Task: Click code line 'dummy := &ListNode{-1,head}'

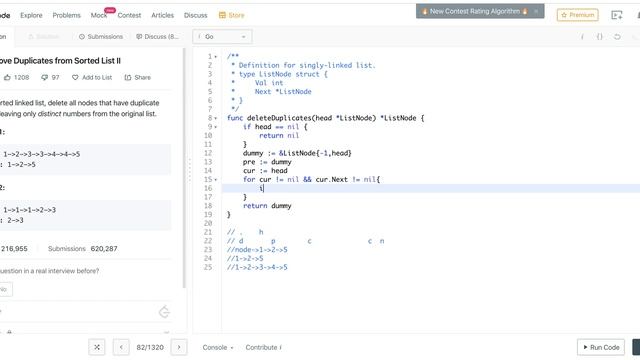Action: point(297,153)
